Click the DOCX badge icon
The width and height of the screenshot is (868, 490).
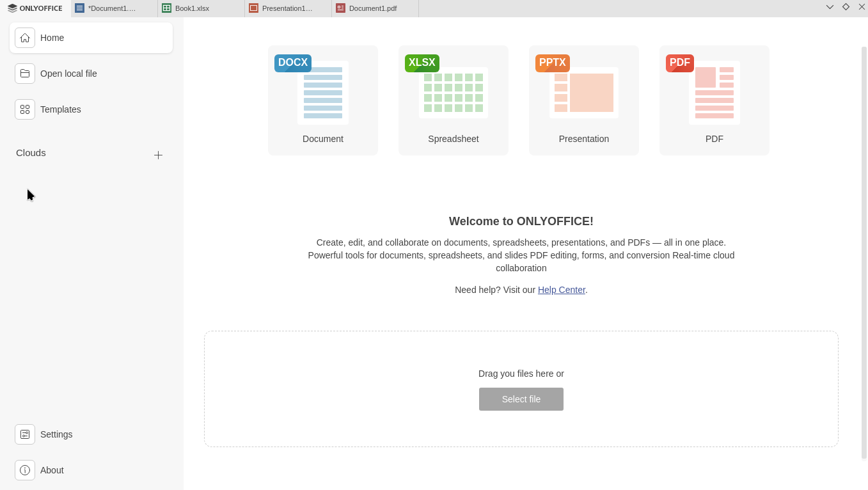click(293, 63)
